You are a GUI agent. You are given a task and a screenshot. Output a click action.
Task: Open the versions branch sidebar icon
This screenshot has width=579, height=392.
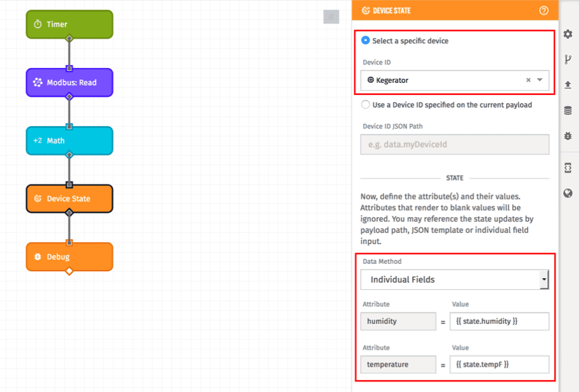point(568,60)
